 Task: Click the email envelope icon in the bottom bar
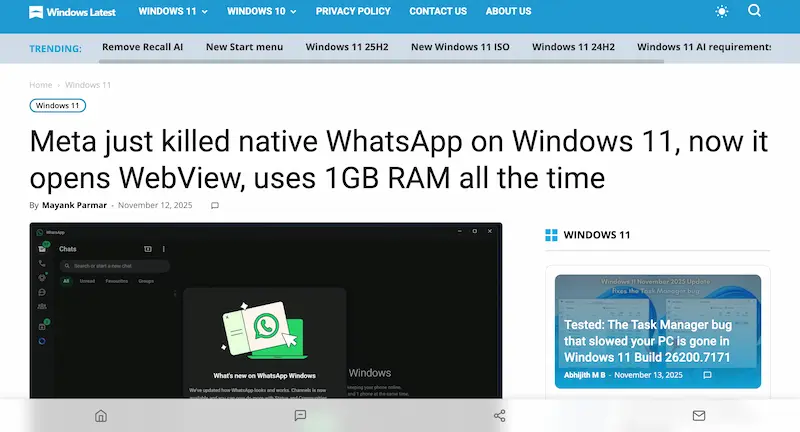pyautogui.click(x=699, y=415)
